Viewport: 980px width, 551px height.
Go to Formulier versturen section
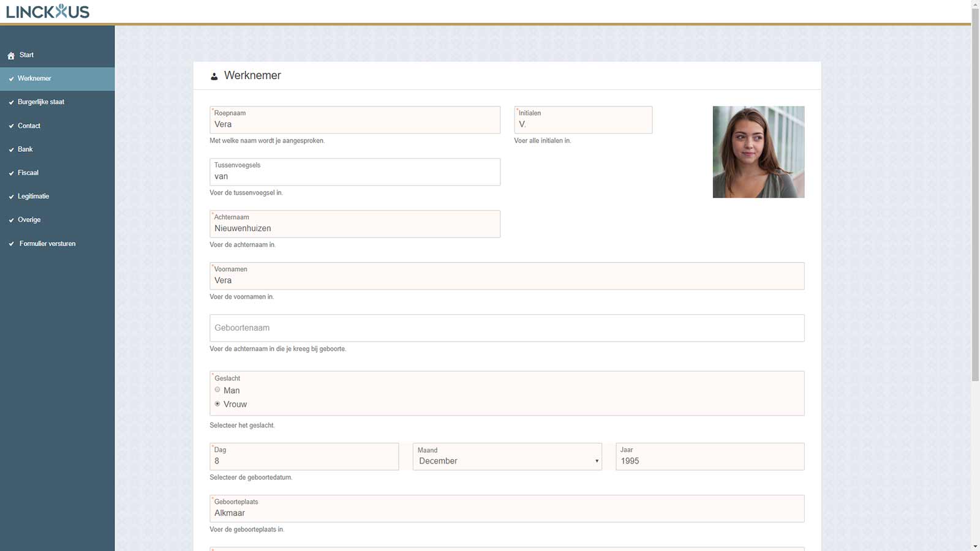click(x=47, y=244)
